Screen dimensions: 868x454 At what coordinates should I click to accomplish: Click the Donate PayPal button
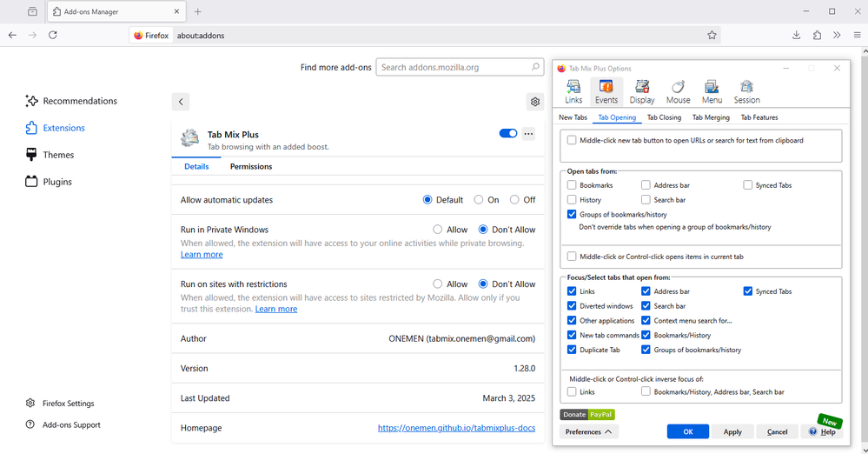[587, 415]
